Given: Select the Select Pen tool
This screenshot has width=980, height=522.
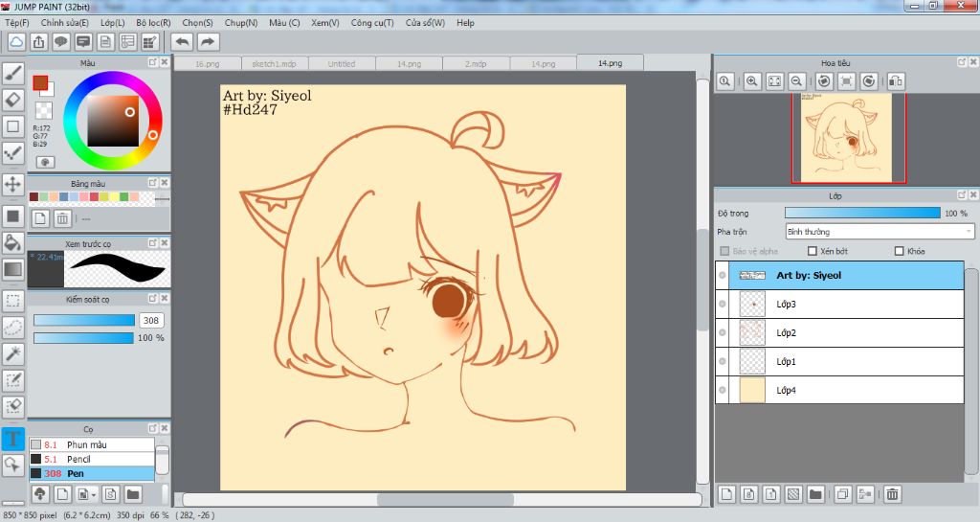Looking at the screenshot, I should 12,380.
